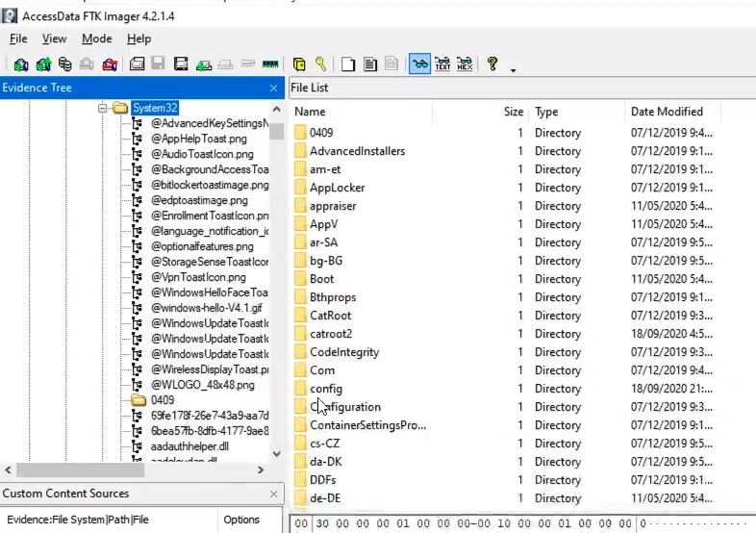Toggle TEXT view mode
This screenshot has width=756, height=533.
coord(442,64)
